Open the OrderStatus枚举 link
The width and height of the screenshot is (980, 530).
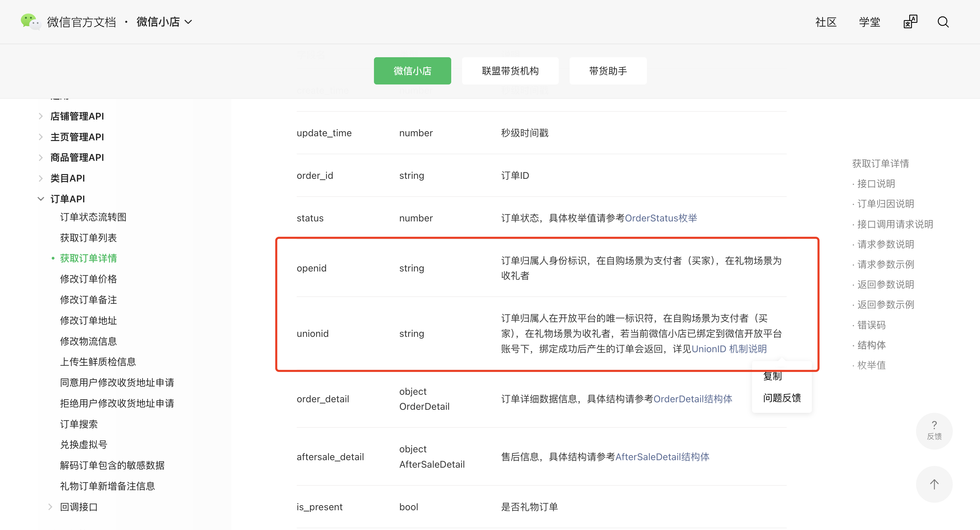tap(661, 218)
